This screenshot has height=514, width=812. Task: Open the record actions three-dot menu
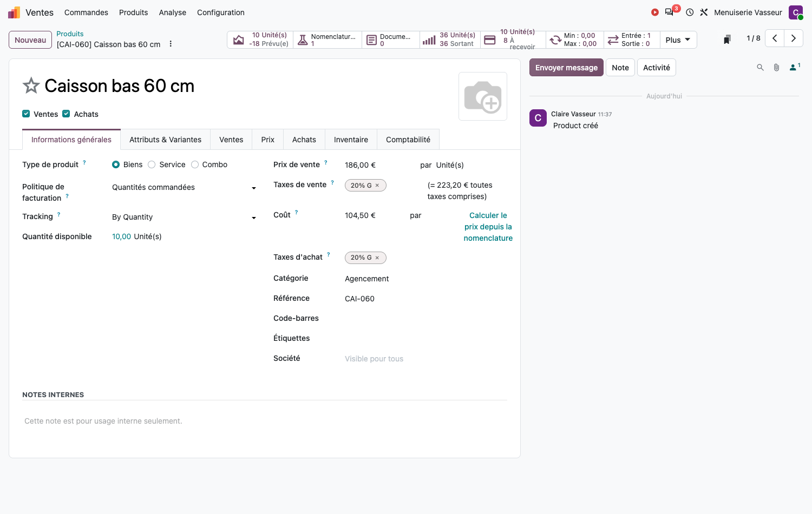171,44
